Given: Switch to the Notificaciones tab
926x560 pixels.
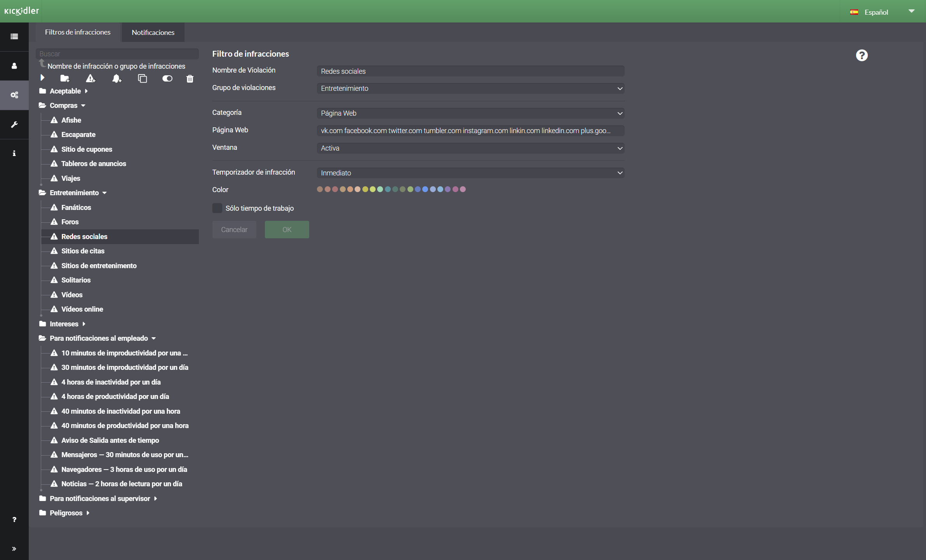Looking at the screenshot, I should tap(153, 33).
